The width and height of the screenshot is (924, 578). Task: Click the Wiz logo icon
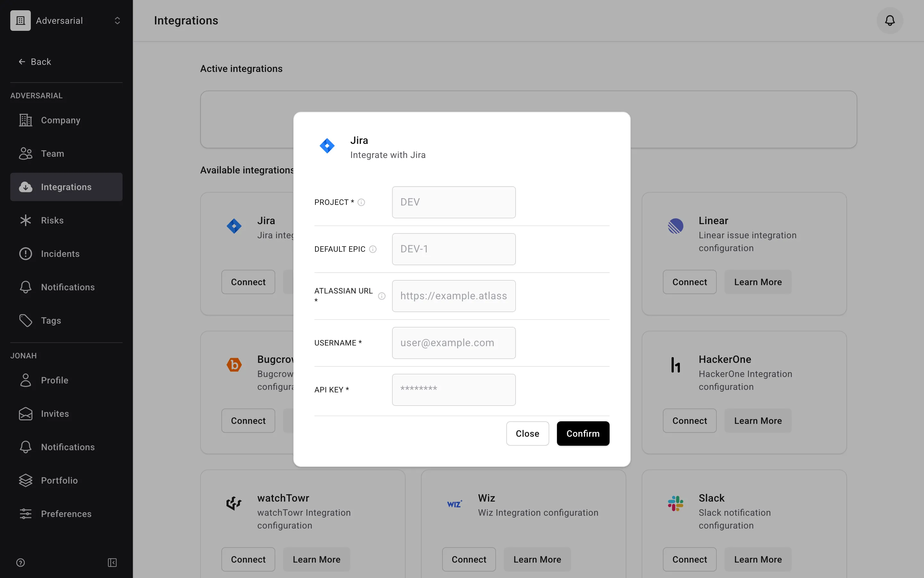coord(454,504)
